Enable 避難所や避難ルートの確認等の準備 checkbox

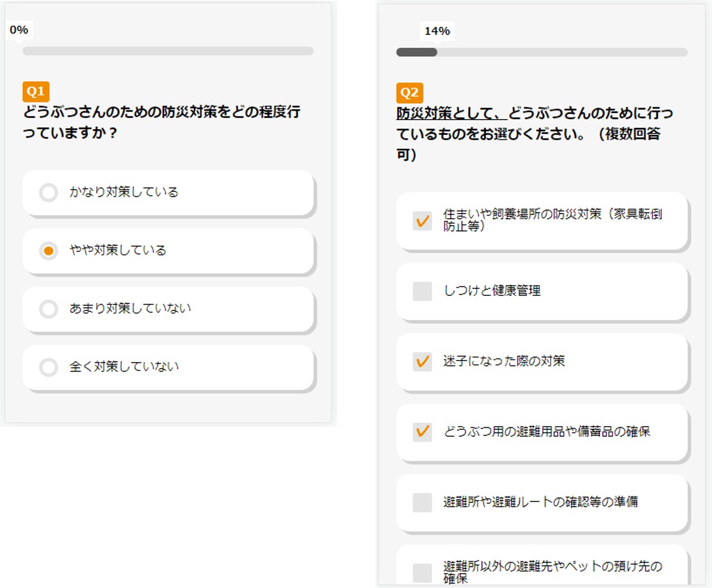pyautogui.click(x=423, y=502)
